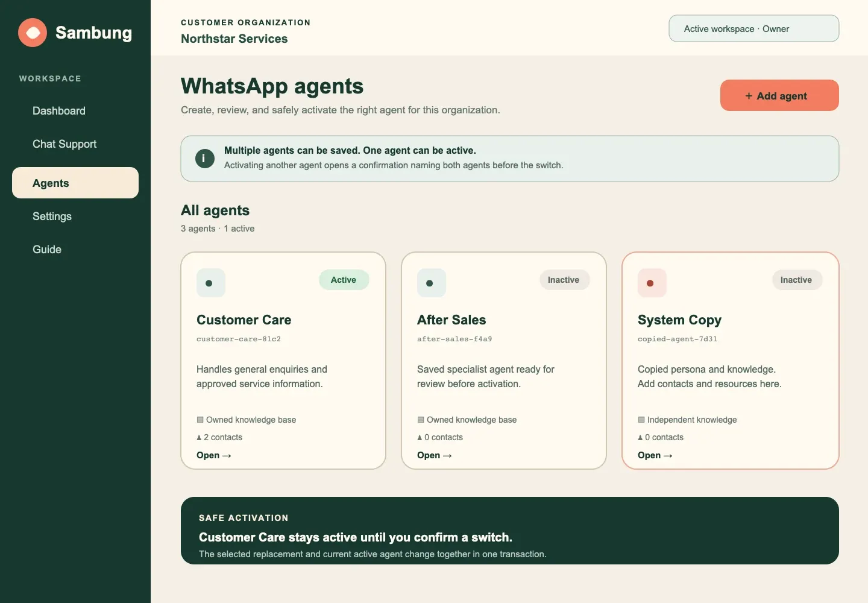
Task: Click the Sambung logo icon
Action: pyautogui.click(x=33, y=33)
